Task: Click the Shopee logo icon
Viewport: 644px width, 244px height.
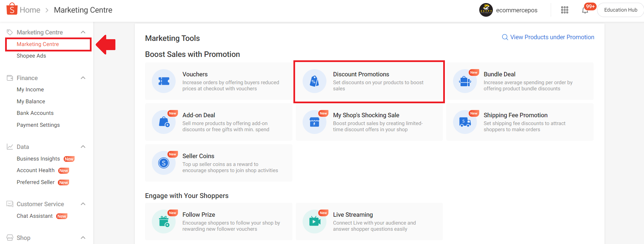Action: [x=12, y=9]
